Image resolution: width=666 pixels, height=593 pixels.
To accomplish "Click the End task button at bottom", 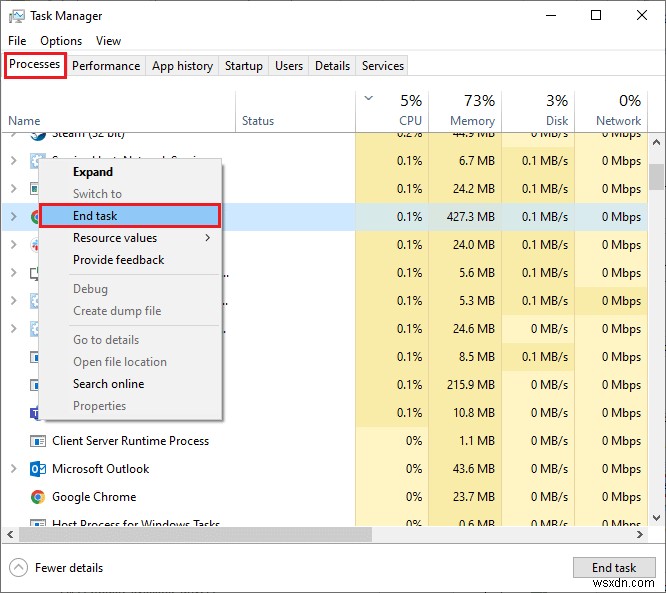I will pos(614,568).
